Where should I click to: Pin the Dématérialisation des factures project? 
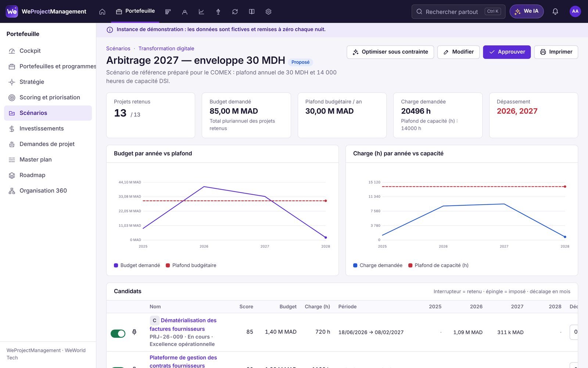[135, 332]
